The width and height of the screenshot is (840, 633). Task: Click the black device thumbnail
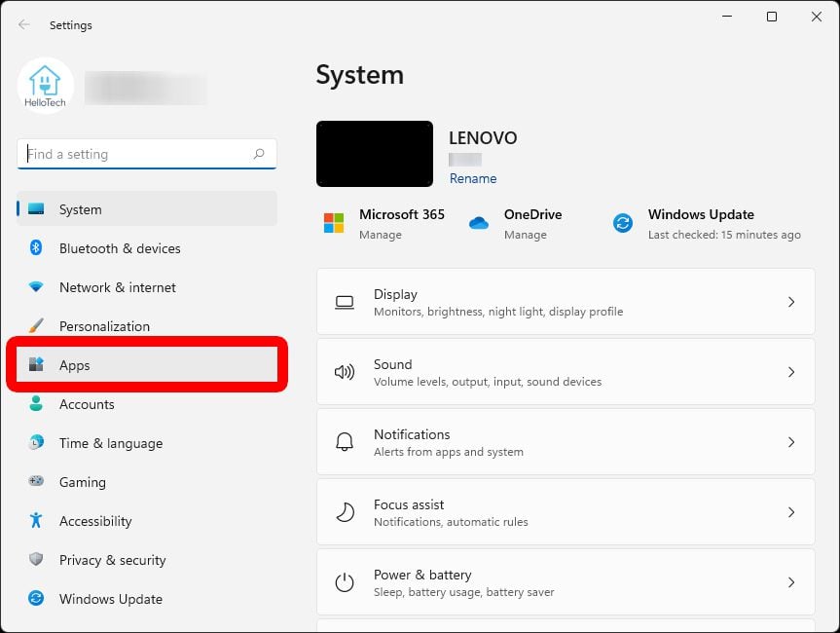375,154
